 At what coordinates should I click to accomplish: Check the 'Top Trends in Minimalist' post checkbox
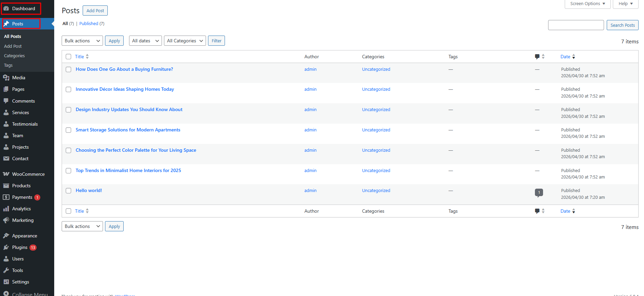click(68, 171)
